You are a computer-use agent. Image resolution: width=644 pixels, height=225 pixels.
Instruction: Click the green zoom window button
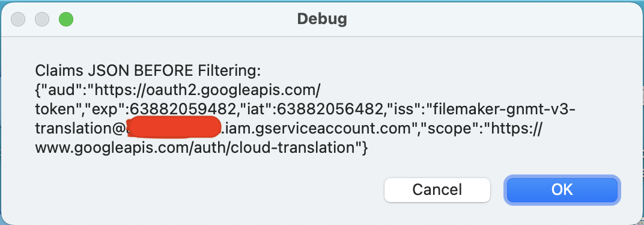[x=65, y=19]
